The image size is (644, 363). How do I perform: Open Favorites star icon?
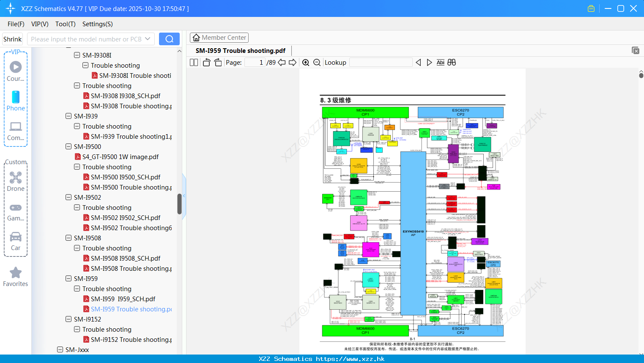tap(16, 272)
